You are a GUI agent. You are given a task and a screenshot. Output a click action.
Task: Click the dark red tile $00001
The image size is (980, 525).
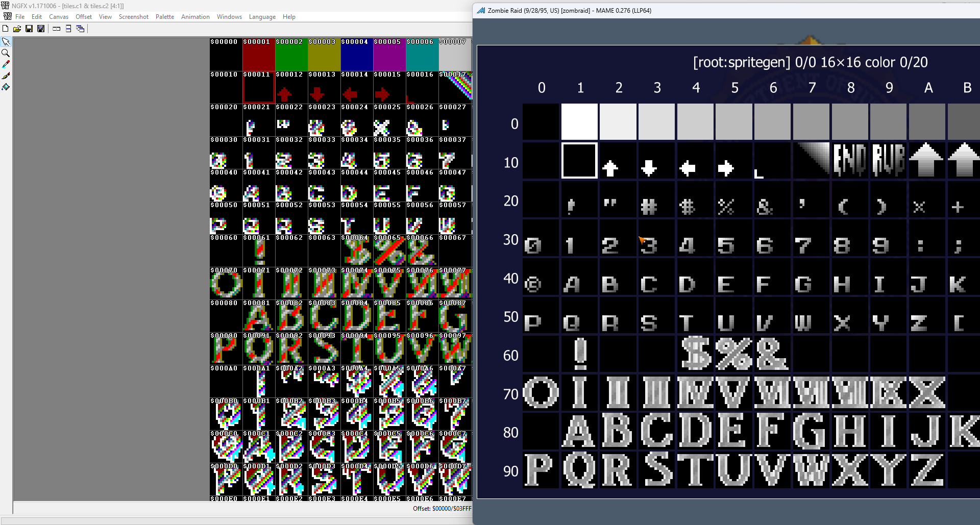coord(259,55)
